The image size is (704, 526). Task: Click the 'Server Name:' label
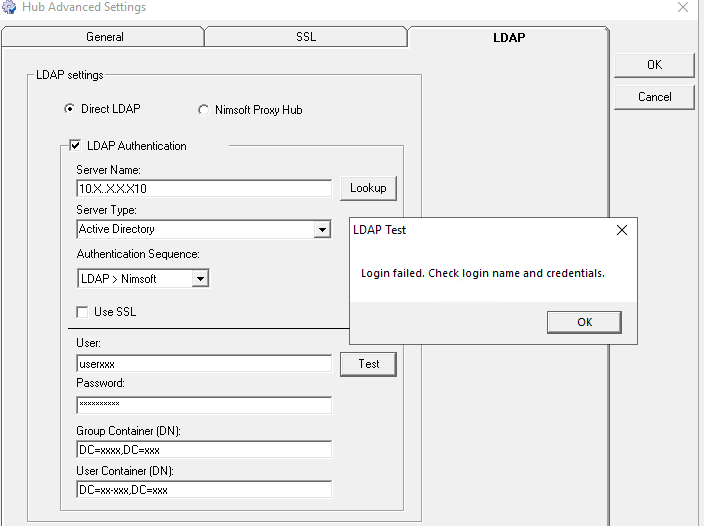pyautogui.click(x=108, y=170)
